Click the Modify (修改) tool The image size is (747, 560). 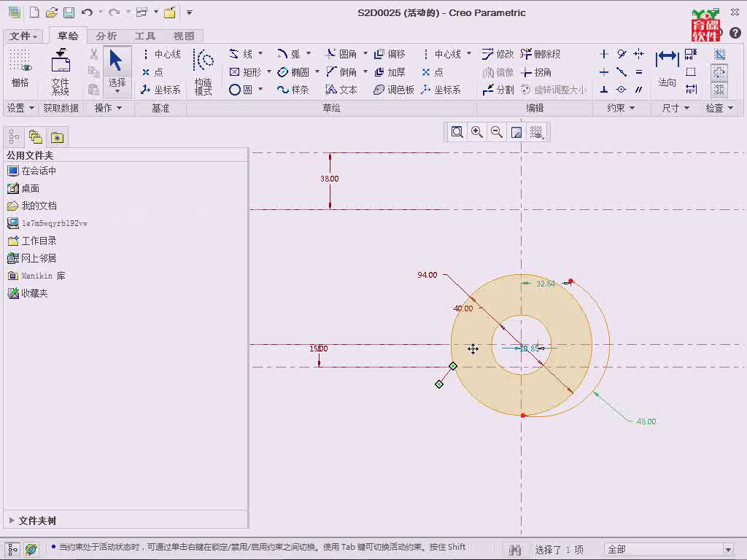point(498,54)
